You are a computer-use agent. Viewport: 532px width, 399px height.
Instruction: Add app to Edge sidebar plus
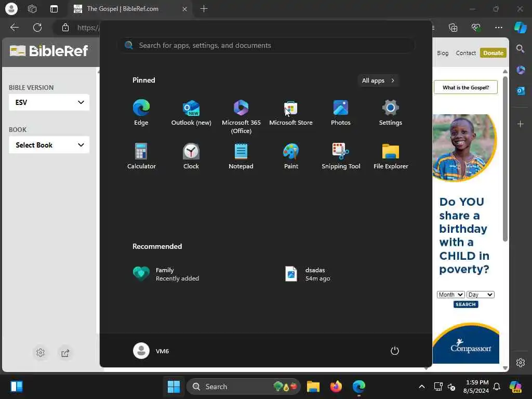point(521,124)
